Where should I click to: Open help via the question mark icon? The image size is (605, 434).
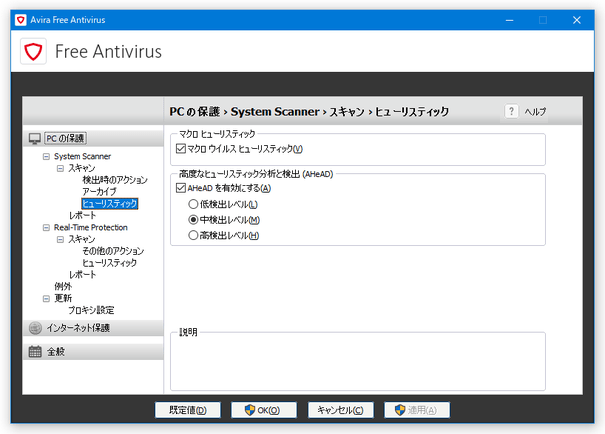click(x=511, y=111)
